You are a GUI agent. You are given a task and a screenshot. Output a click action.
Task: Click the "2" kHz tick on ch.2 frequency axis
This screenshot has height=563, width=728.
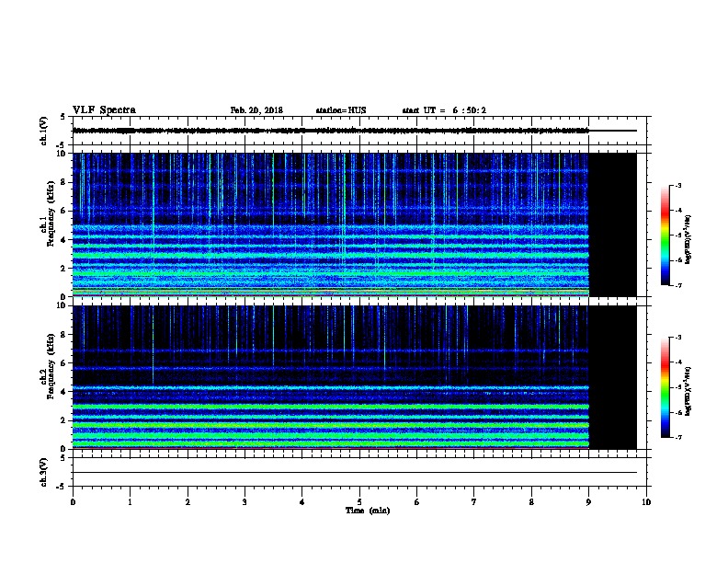[64, 420]
